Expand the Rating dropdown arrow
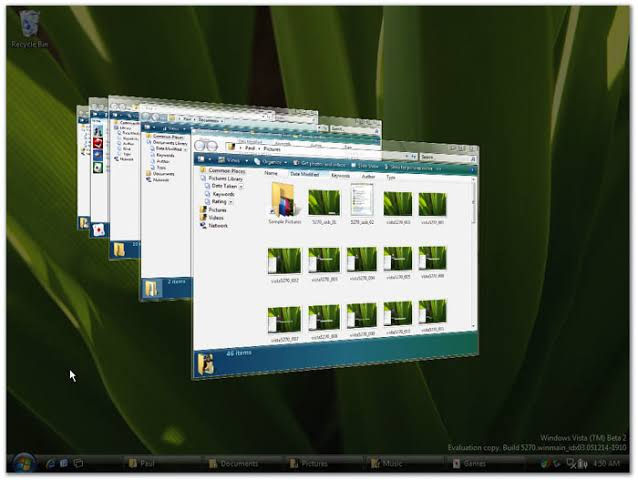This screenshot has height=480, width=638. (231, 202)
